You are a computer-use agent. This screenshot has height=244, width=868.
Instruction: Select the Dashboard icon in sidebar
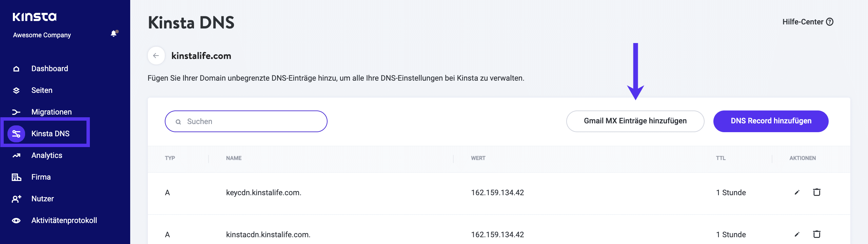[16, 68]
